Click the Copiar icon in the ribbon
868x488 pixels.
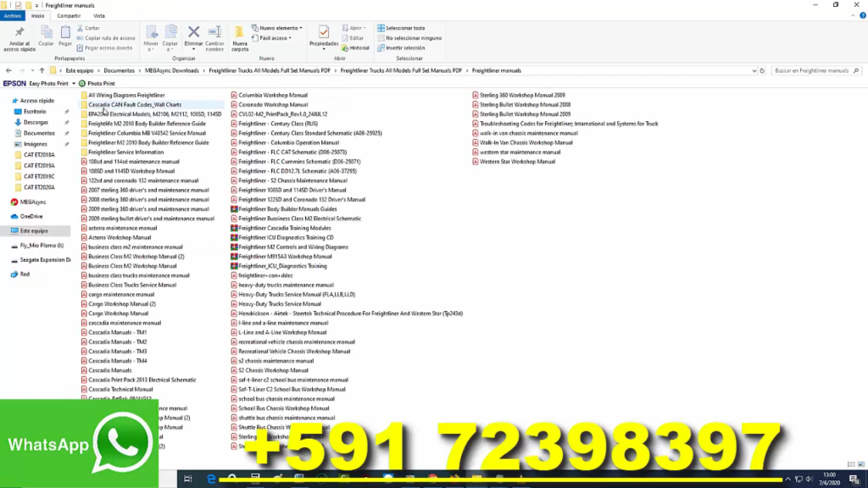(47, 33)
